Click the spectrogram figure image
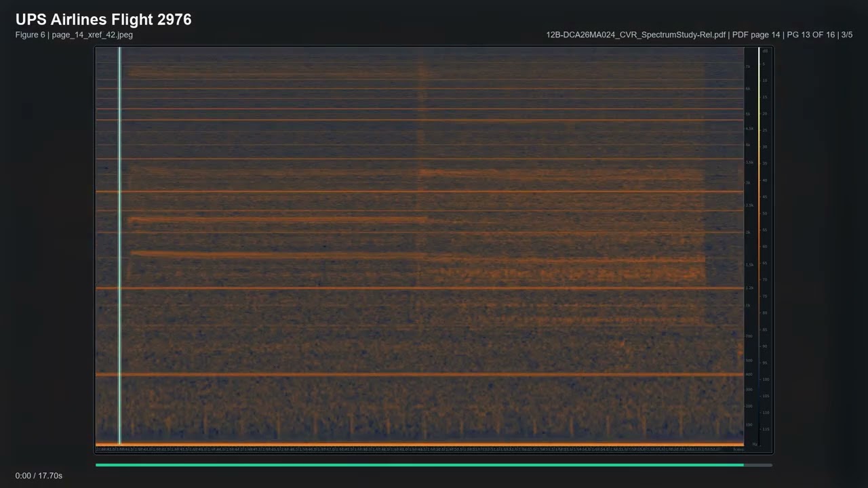Screen dimensions: 868x488 tap(434, 249)
